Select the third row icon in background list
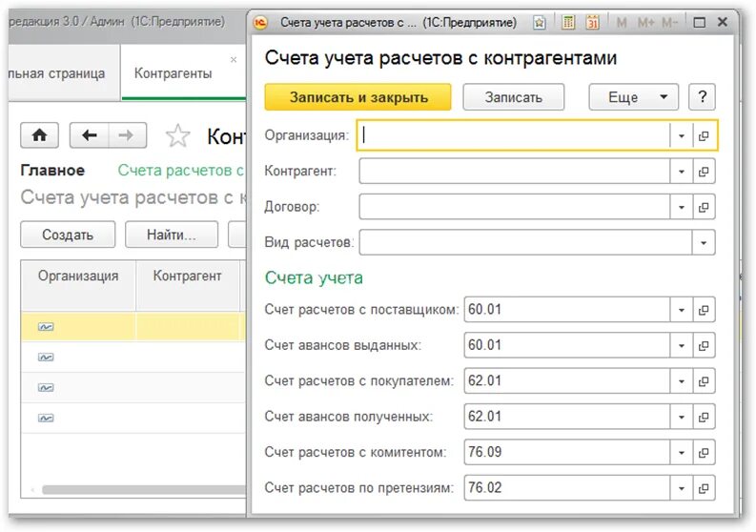 click(x=46, y=388)
